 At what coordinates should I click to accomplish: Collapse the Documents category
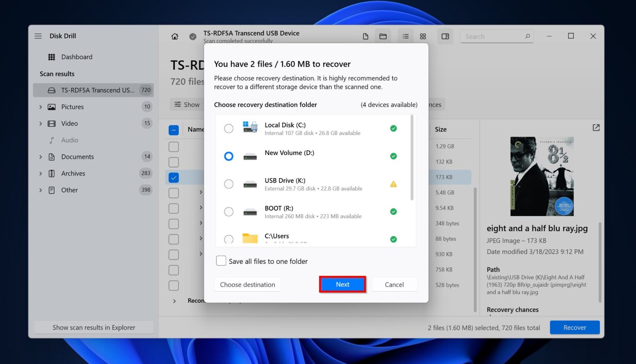point(41,157)
